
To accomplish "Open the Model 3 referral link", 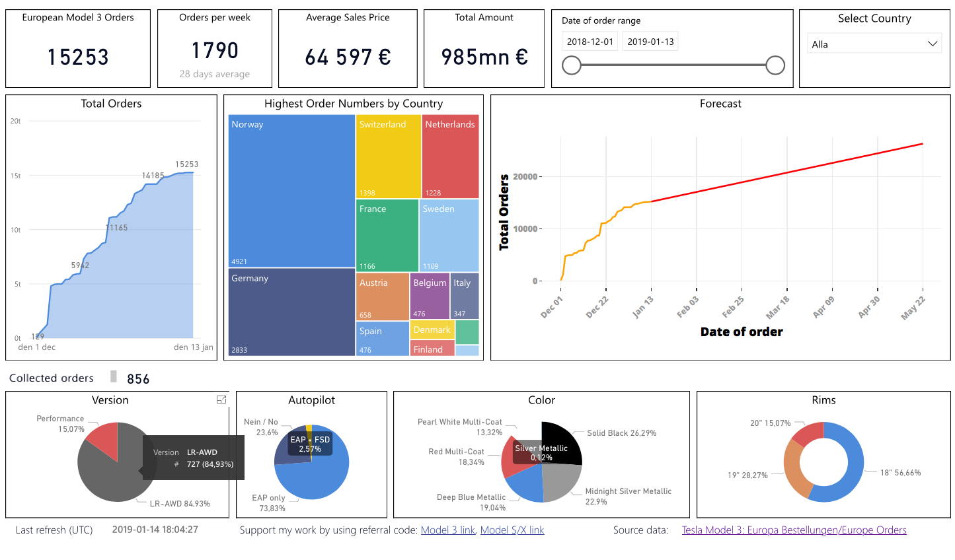I will (x=448, y=530).
